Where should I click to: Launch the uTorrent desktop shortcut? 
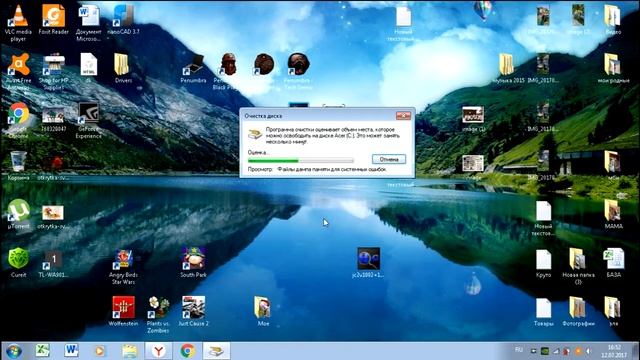pos(18,214)
